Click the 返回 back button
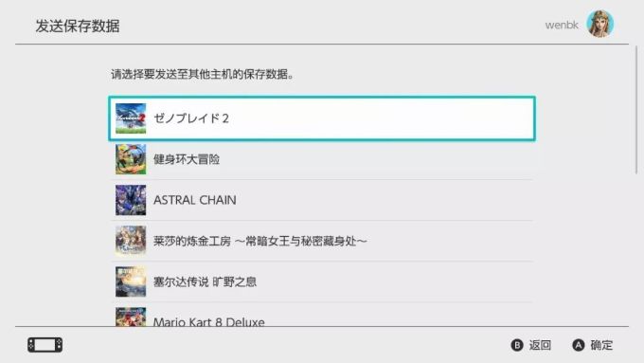 pyautogui.click(x=540, y=345)
